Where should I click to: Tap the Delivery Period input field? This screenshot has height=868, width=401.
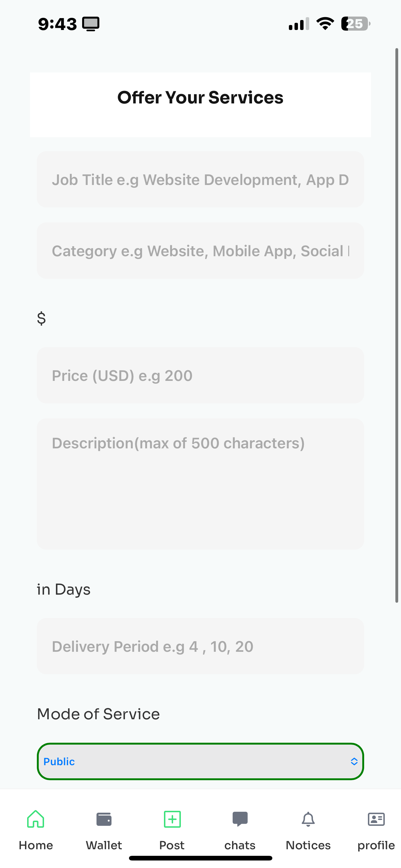click(x=200, y=646)
